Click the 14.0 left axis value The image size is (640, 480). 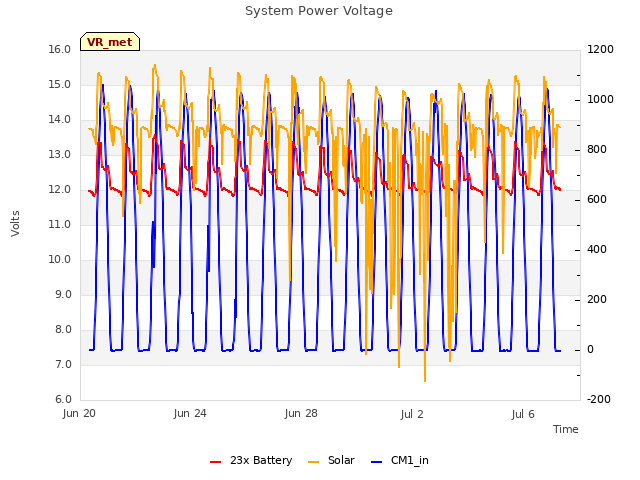(x=60, y=120)
